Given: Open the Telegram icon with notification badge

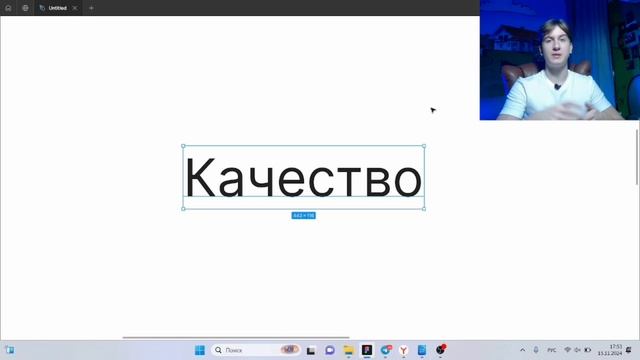Looking at the screenshot, I should (x=385, y=350).
